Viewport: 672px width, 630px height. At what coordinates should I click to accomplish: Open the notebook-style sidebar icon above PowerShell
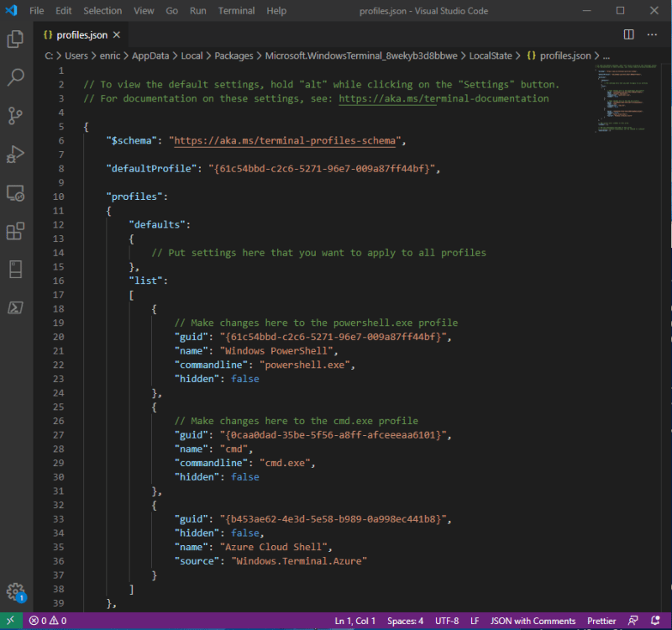(x=15, y=269)
